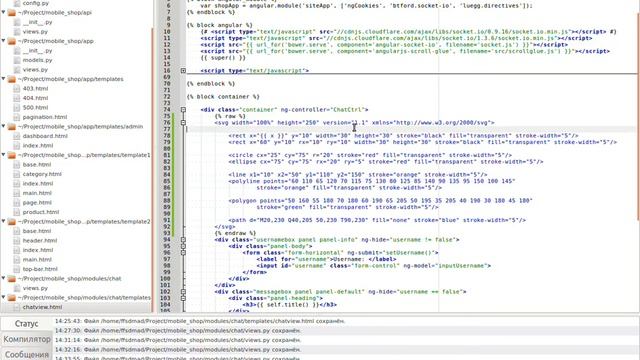Click file icon beside 403.html
The height and width of the screenshot is (360, 640).
17,89
